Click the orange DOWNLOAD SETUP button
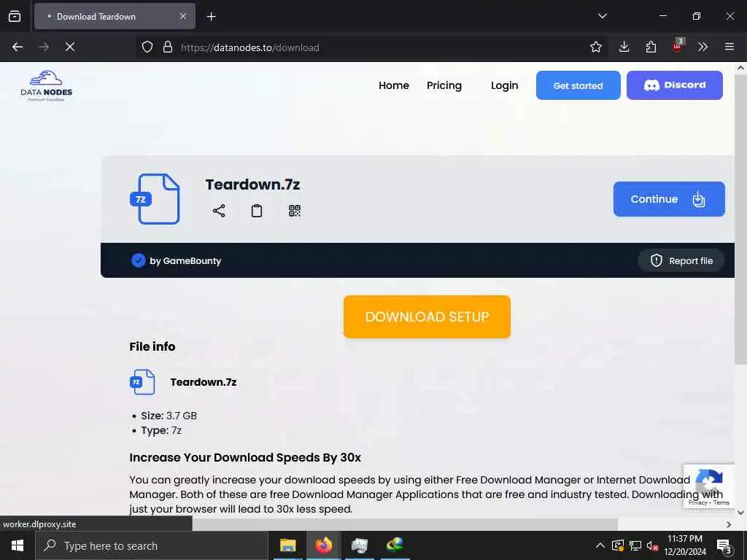The image size is (747, 560). [x=427, y=316]
